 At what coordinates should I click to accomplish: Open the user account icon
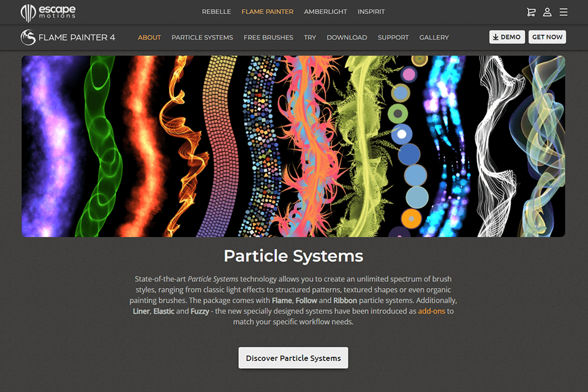click(547, 12)
